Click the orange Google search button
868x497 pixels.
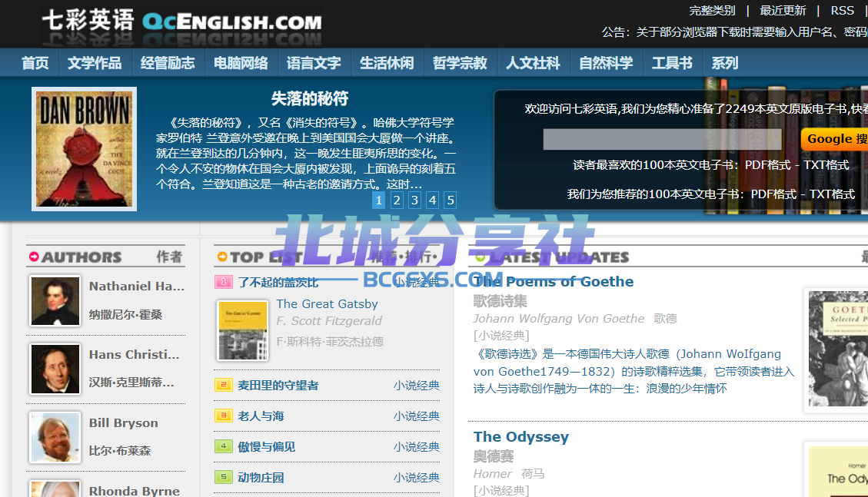pos(835,139)
